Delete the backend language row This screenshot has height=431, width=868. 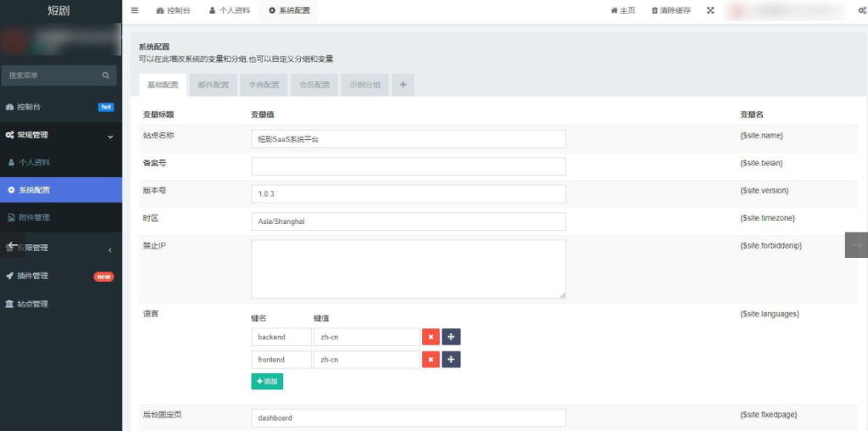tap(431, 337)
